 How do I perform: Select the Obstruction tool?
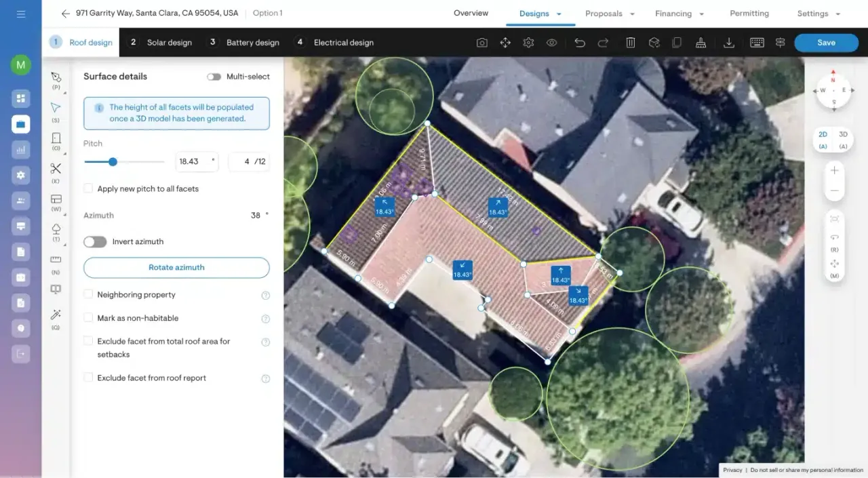(56, 137)
